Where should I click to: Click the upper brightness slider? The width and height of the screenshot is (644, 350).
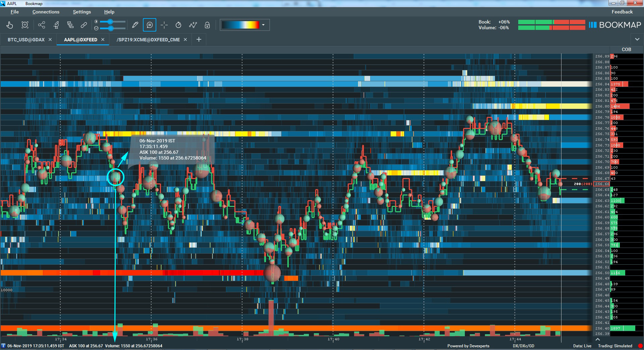point(111,22)
